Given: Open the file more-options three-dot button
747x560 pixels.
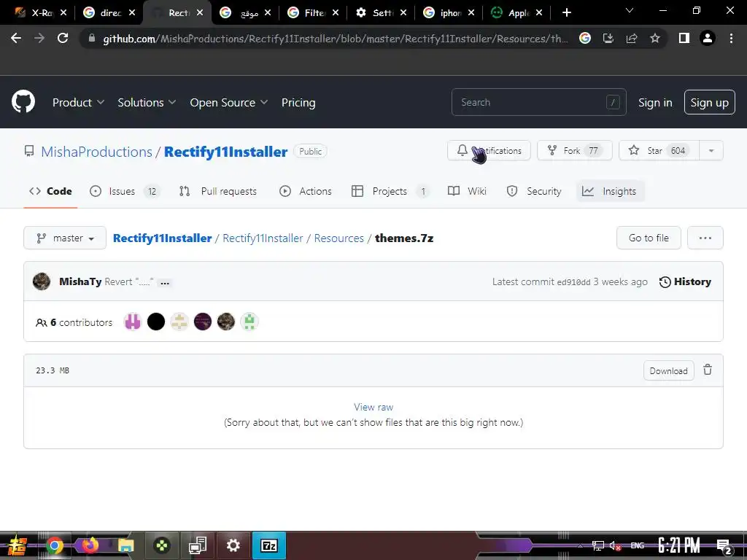Looking at the screenshot, I should click(705, 238).
